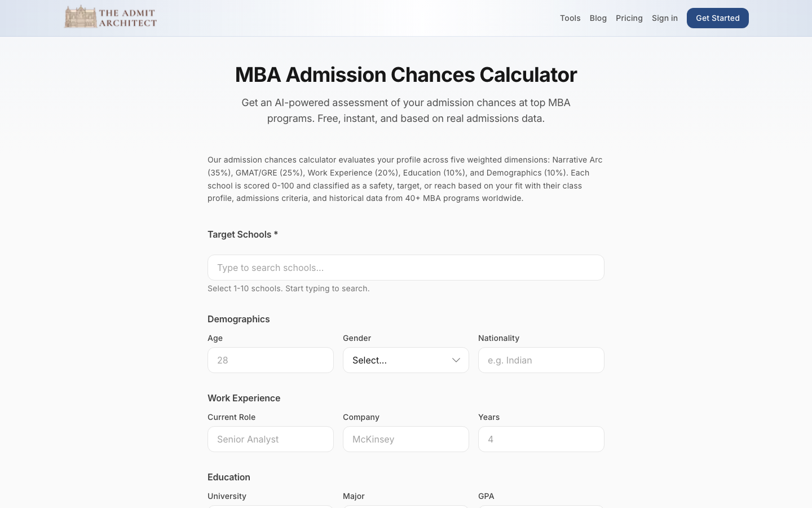The image size is (812, 508).
Task: Click the GPA input field
Action: coord(541,507)
